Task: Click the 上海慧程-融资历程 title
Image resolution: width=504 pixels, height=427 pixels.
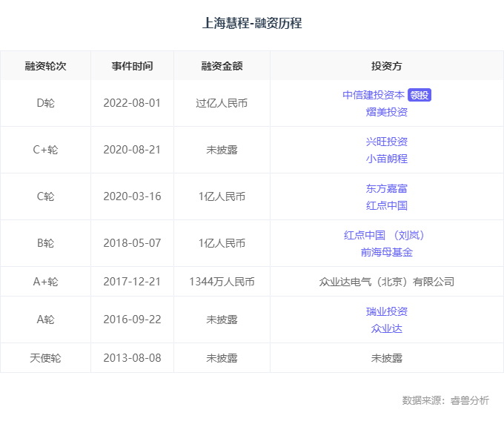Action: click(x=252, y=23)
